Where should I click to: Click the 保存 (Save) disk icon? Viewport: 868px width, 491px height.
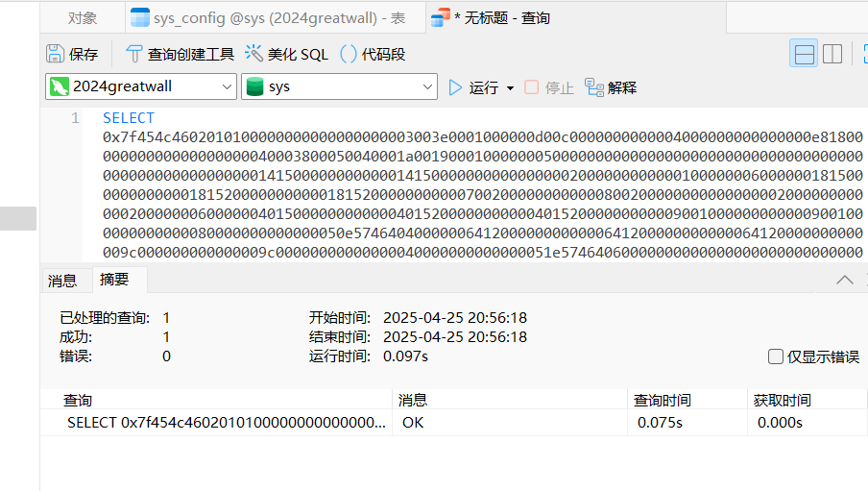(56, 54)
